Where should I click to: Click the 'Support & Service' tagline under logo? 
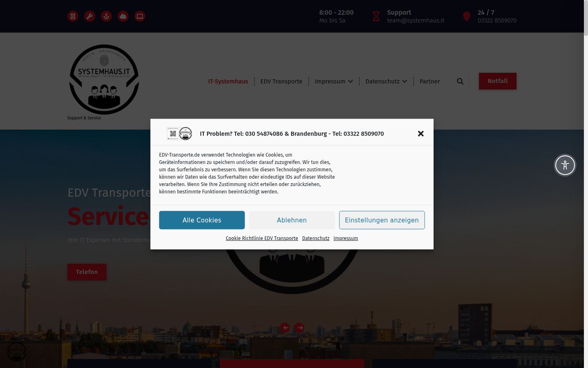84,118
